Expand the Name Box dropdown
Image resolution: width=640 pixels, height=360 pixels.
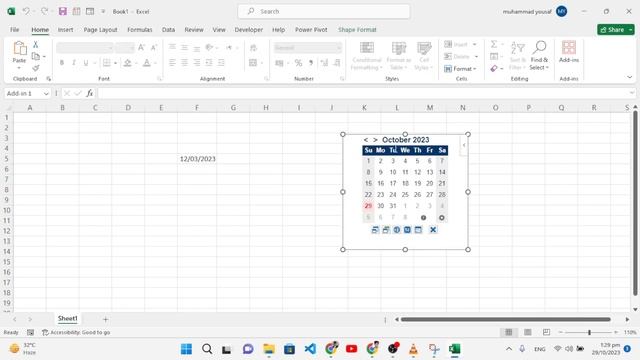tap(46, 93)
